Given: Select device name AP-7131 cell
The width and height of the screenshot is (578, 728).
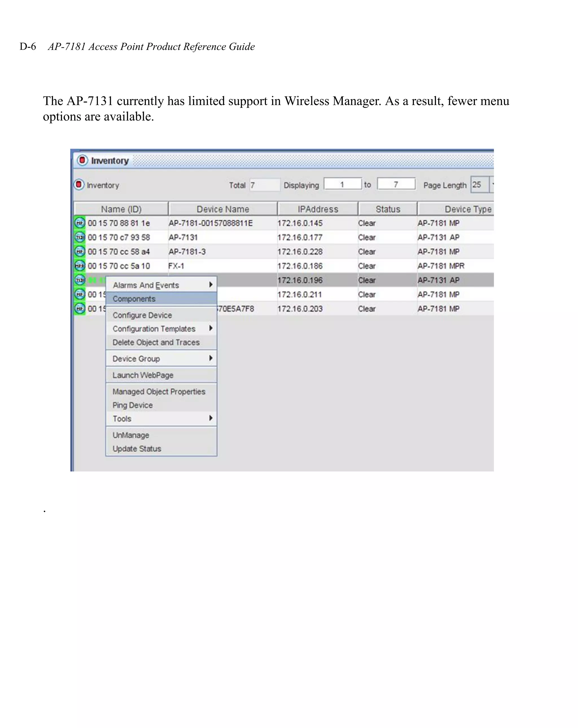Looking at the screenshot, I should pyautogui.click(x=183, y=237).
